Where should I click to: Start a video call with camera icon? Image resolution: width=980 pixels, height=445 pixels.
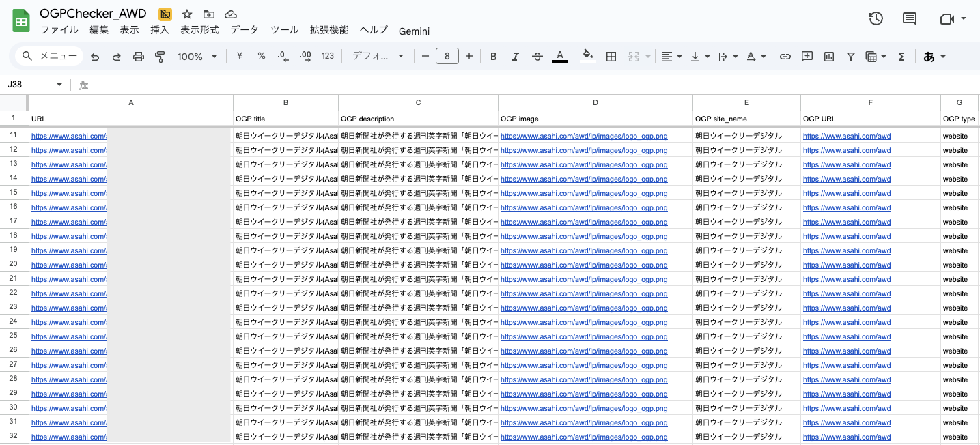pyautogui.click(x=947, y=19)
